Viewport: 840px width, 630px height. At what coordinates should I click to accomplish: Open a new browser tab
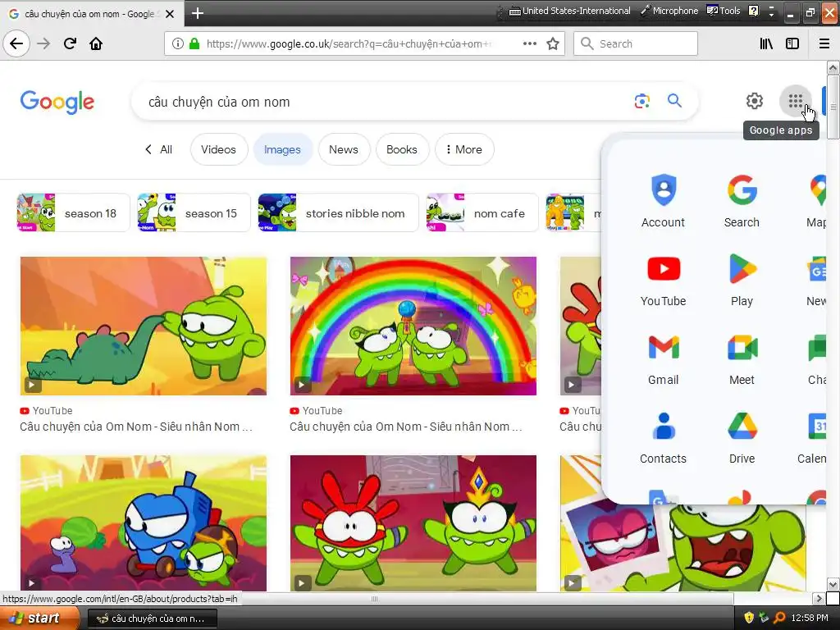tap(198, 13)
